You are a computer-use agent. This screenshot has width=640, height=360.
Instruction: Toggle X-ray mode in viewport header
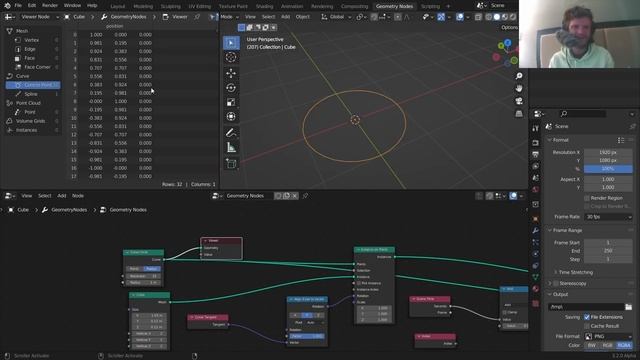point(478,17)
